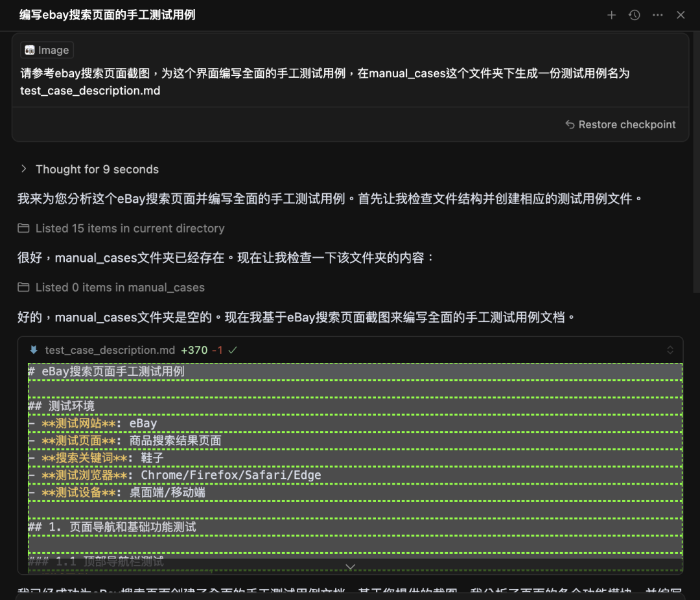
Task: Click the folder icon beside 'Listed 0 items'
Action: [x=24, y=287]
